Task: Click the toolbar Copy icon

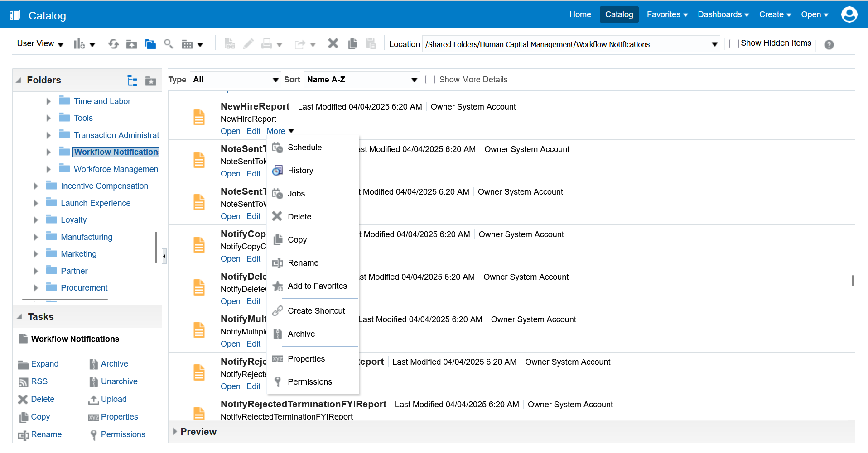Action: pos(352,43)
